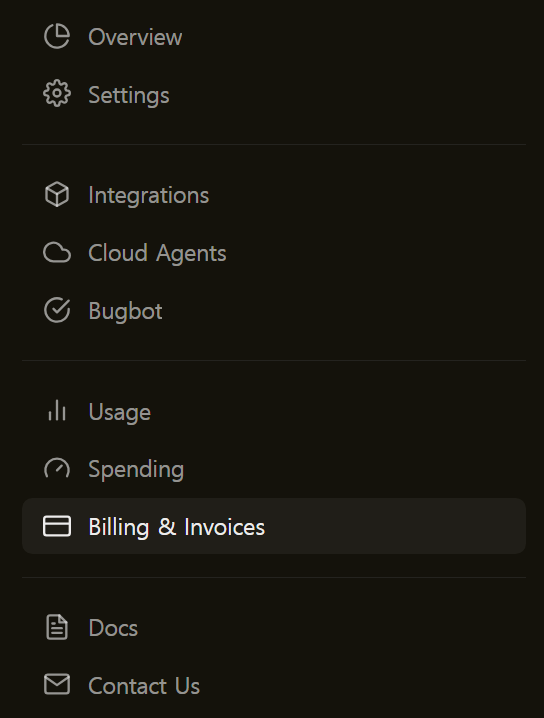Select Billing & Invoices item
Image resolution: width=544 pixels, height=718 pixels.
pos(274,526)
